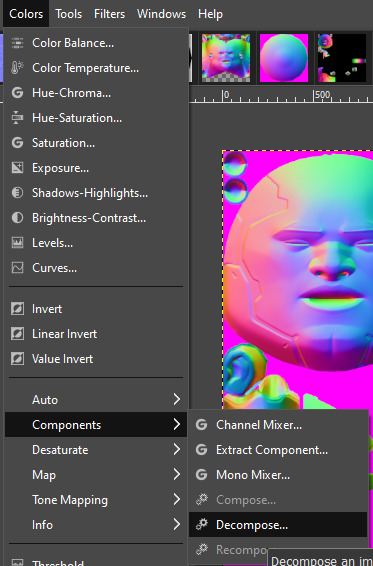
Task: Open the Colors menu
Action: pyautogui.click(x=26, y=14)
